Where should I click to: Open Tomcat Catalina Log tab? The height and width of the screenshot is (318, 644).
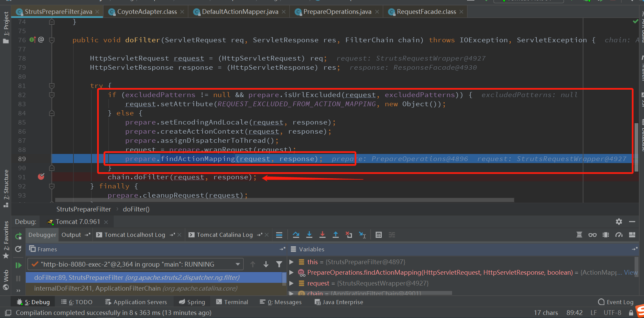225,235
